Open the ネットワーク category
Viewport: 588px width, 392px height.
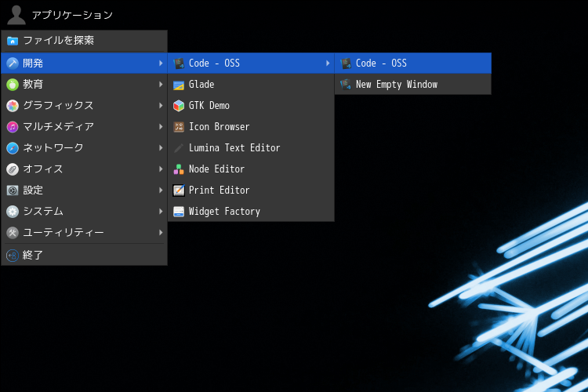click(x=53, y=148)
